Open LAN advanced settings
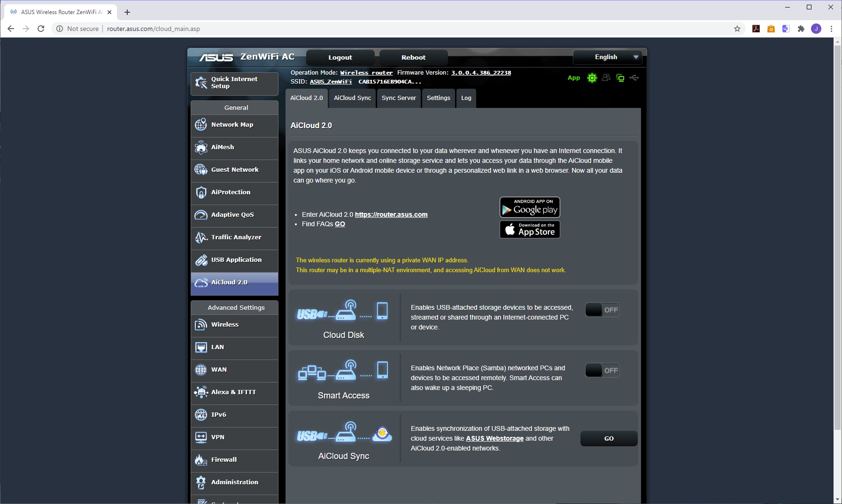 coord(234,347)
